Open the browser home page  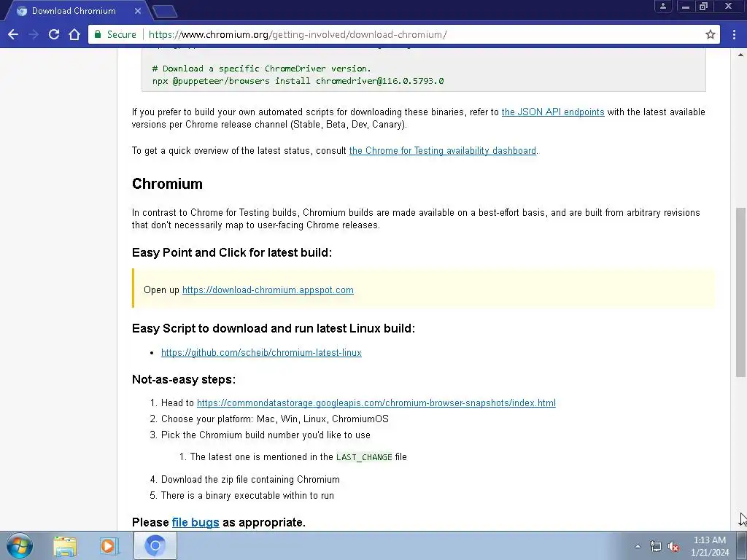tap(74, 34)
